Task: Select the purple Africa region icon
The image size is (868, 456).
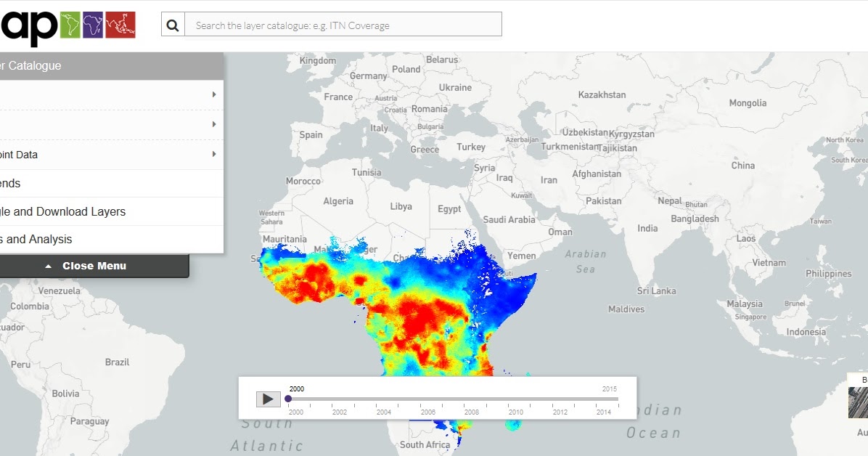Action: [x=94, y=23]
